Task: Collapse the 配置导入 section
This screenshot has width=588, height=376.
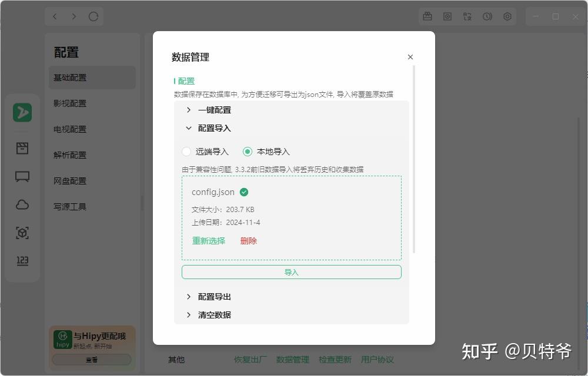Action: tap(216, 128)
